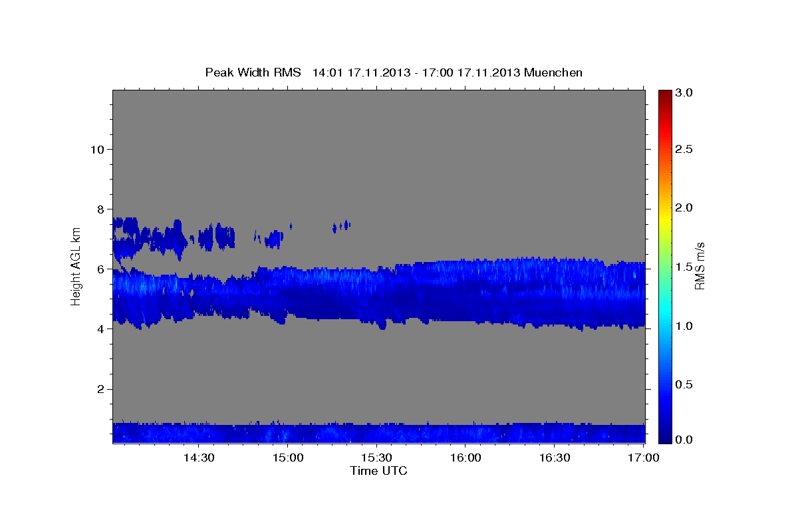Click the 16:30 time tick label

coord(555,458)
